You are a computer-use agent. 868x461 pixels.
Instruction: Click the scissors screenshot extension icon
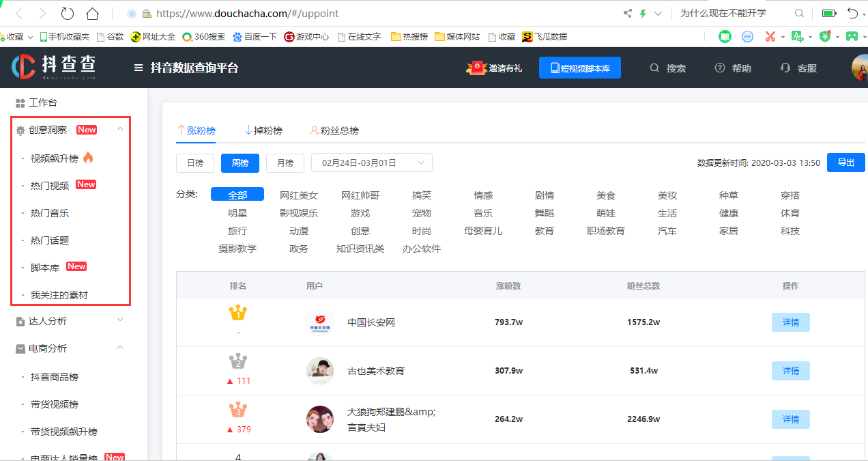tap(770, 37)
